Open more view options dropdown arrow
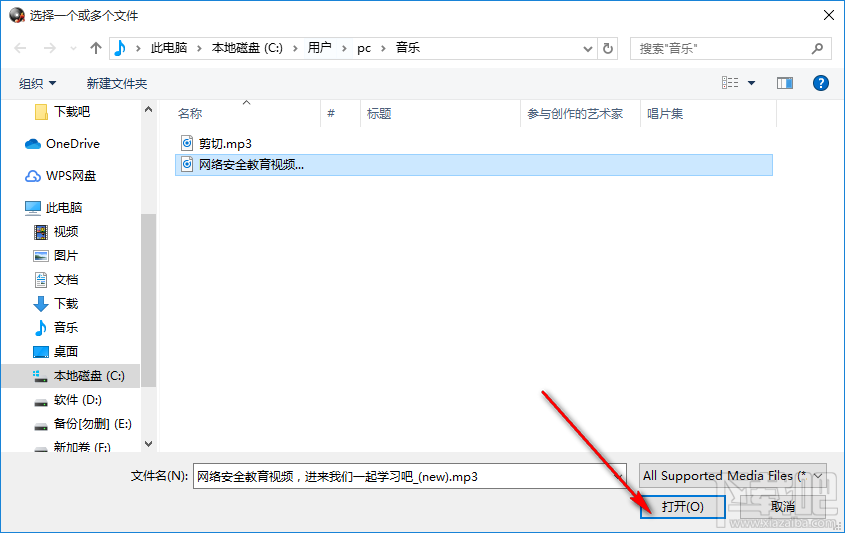Viewport: 845px width, 533px height. click(x=751, y=83)
